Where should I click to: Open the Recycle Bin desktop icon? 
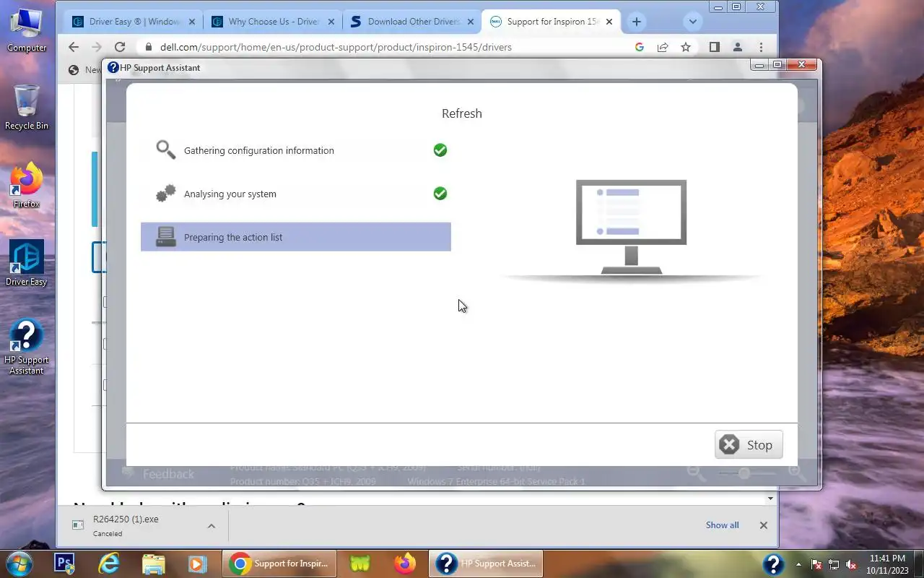pyautogui.click(x=27, y=107)
